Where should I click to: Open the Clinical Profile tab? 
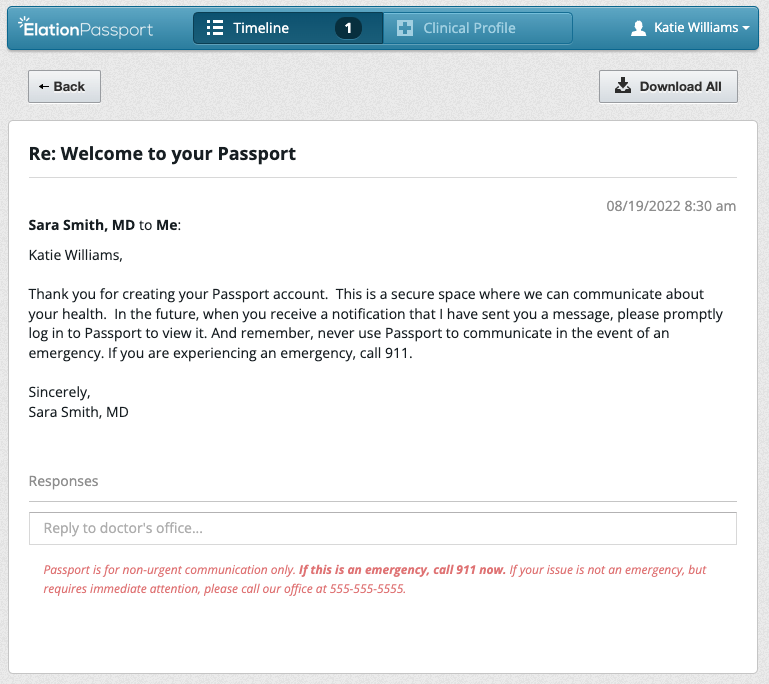tap(478, 28)
